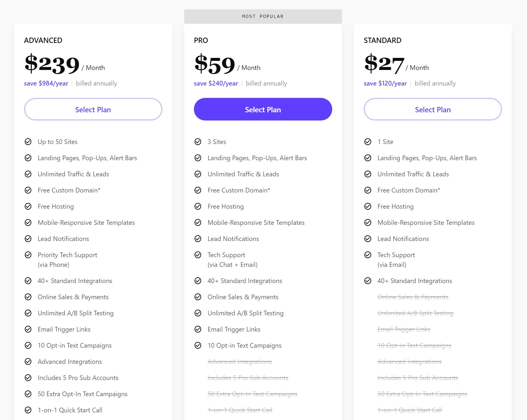Click checkmark beside 1-on-1 Quick Start Call in Advanced

[28, 410]
